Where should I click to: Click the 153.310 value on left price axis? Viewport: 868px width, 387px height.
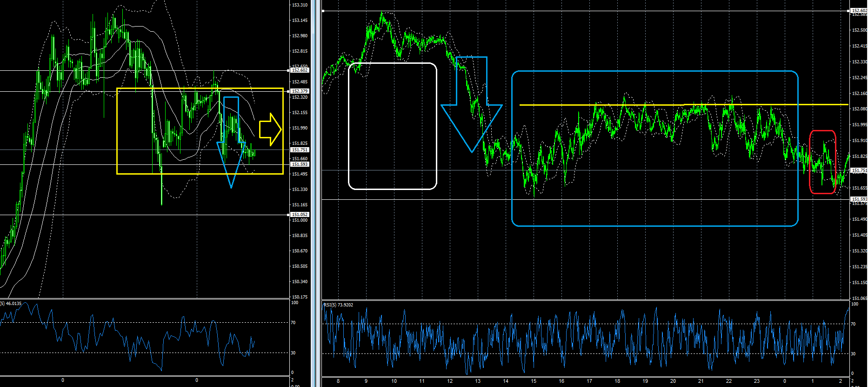click(x=299, y=5)
